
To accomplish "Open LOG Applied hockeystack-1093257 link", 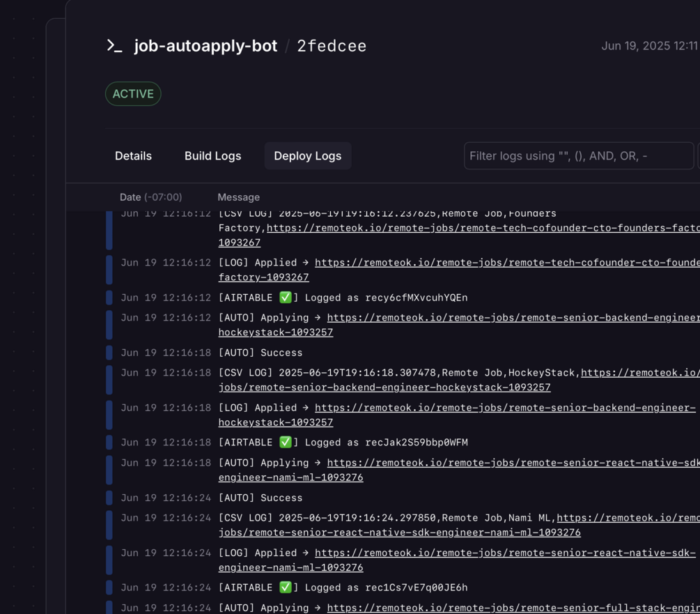I will 505,408.
